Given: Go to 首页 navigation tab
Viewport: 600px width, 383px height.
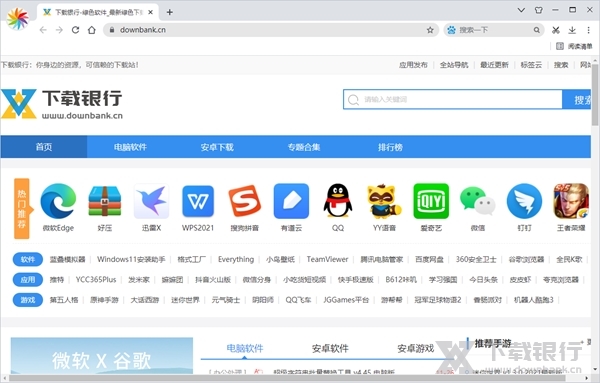Looking at the screenshot, I should pos(44,147).
